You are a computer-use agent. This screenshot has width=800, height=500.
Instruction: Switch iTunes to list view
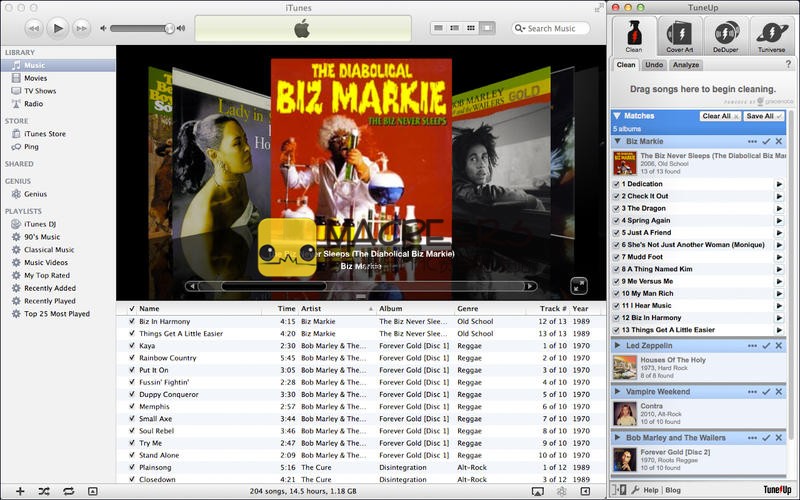(438, 28)
